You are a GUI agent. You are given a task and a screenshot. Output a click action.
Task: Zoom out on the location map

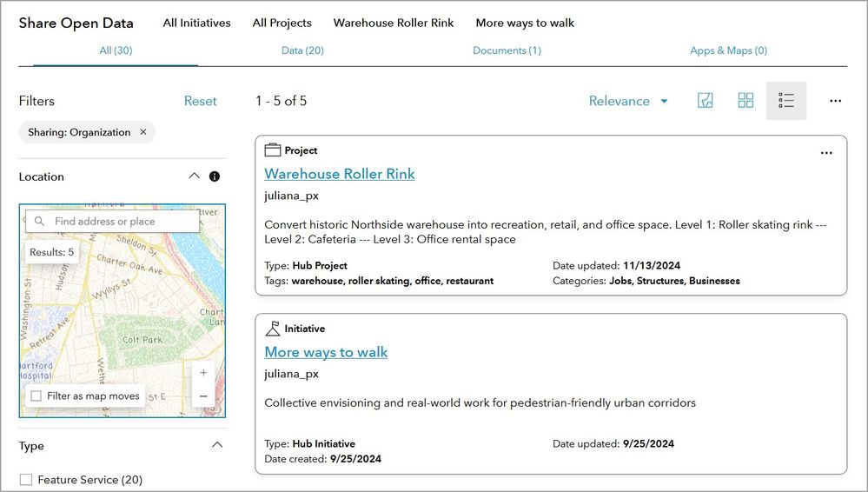pyautogui.click(x=203, y=396)
